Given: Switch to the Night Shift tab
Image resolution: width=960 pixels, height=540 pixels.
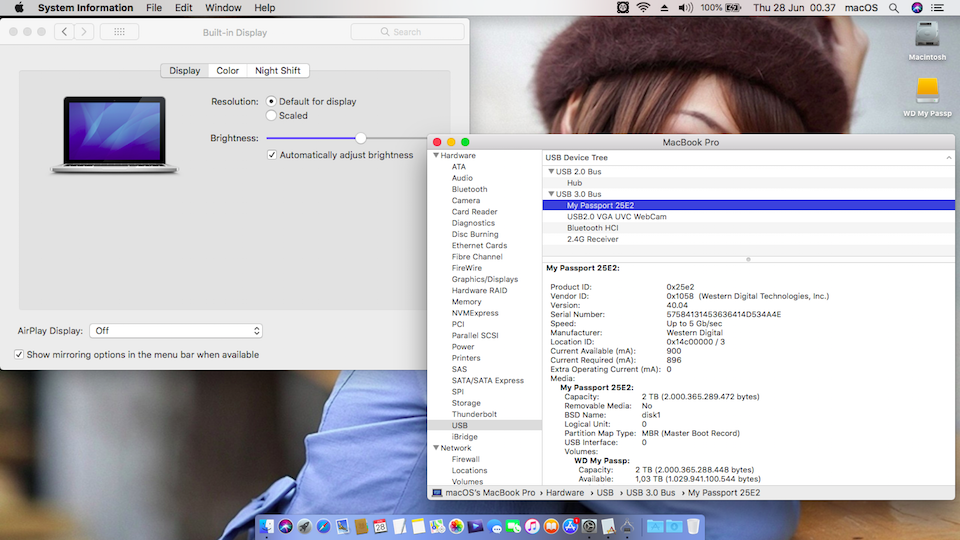Looking at the screenshot, I should pos(277,71).
